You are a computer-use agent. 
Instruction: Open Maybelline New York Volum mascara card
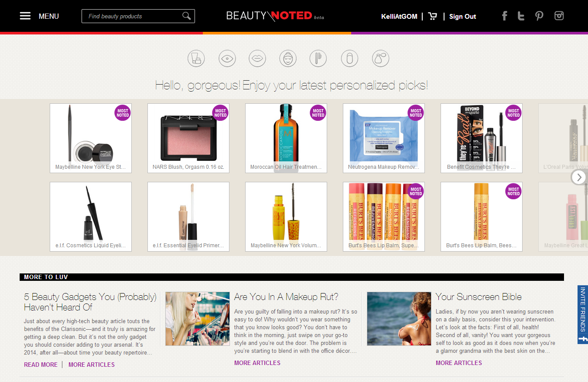(x=286, y=217)
